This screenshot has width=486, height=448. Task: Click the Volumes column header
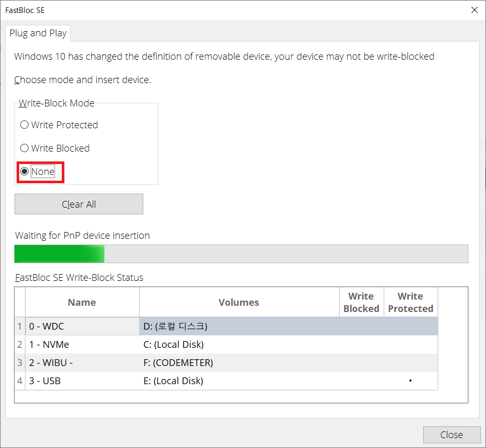(x=239, y=303)
